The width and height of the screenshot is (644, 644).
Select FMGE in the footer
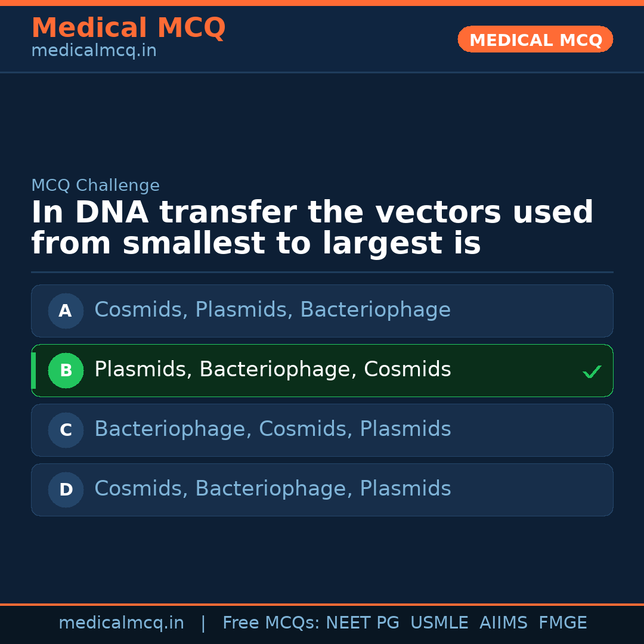click(562, 623)
